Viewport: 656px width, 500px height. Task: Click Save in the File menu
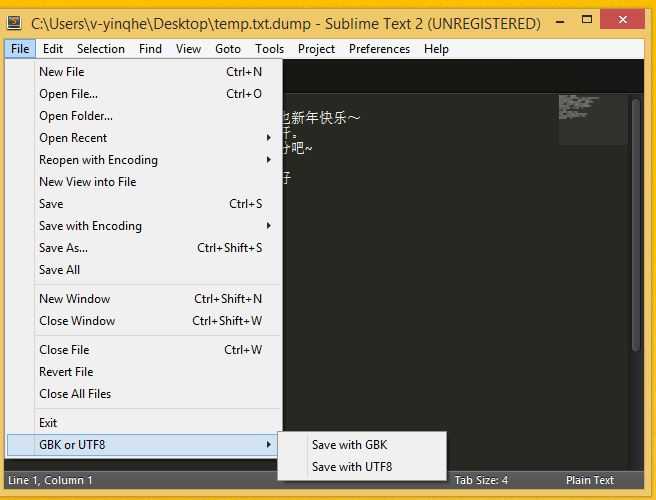(x=144, y=204)
